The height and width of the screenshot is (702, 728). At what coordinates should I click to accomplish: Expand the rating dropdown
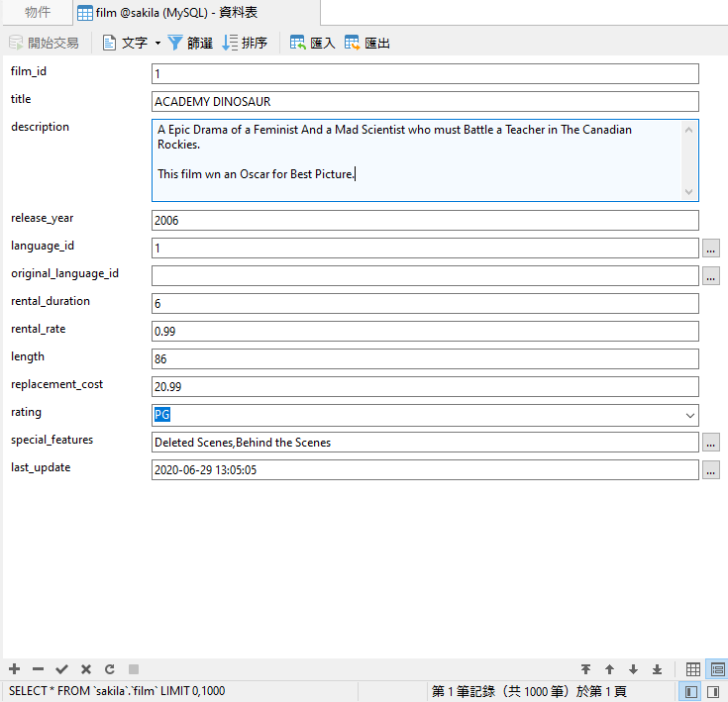pos(689,416)
